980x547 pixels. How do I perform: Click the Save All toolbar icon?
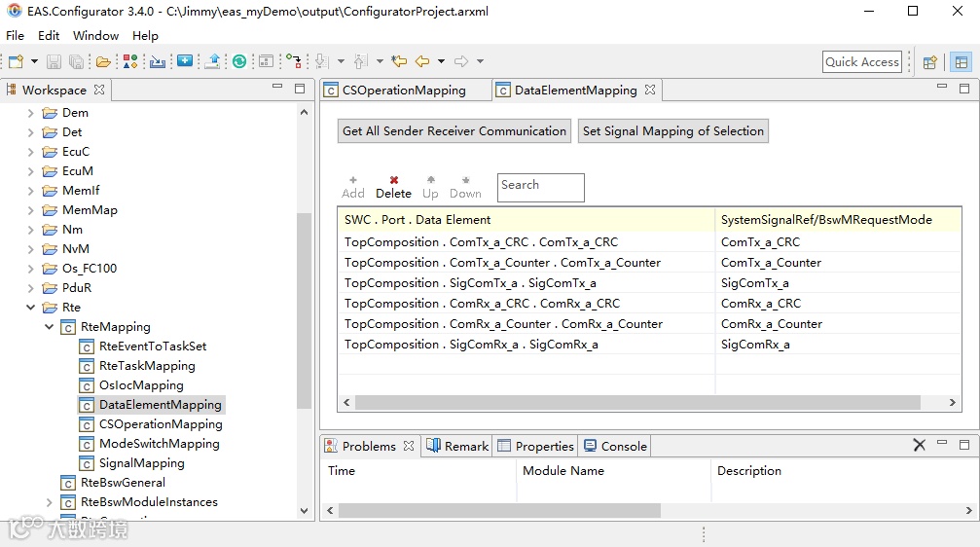(76, 61)
